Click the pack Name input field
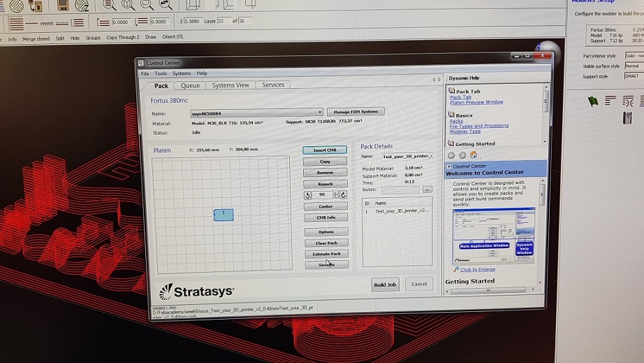The image size is (644, 363). 407,156
